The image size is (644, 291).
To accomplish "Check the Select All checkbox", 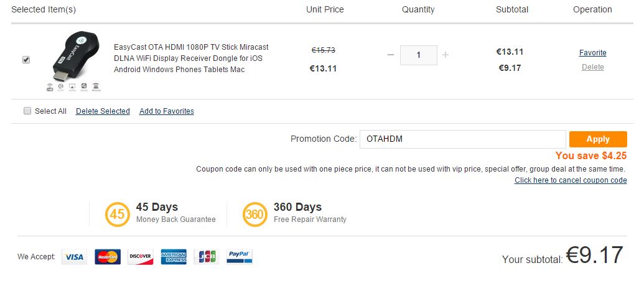I will 27,111.
